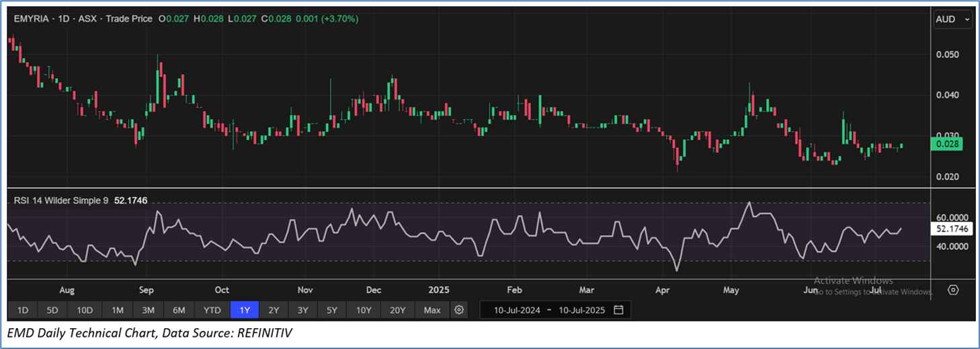Switch to 10D time range
The height and width of the screenshot is (349, 980).
85,310
